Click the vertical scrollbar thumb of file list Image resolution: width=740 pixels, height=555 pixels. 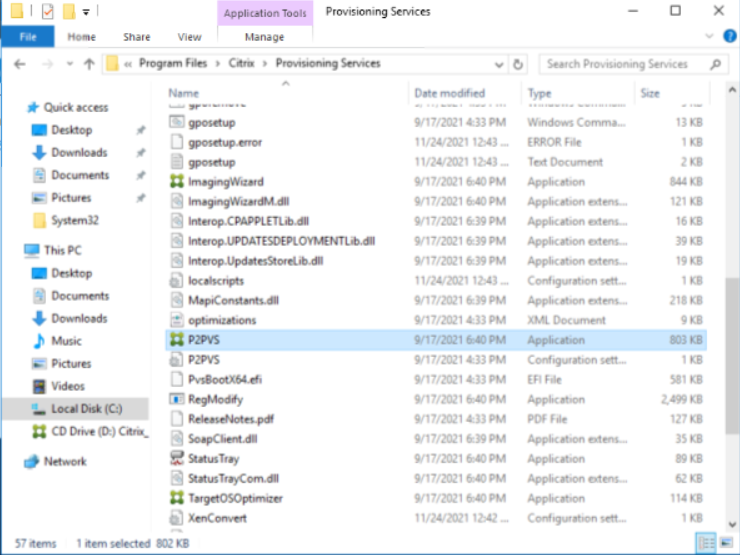(x=732, y=355)
